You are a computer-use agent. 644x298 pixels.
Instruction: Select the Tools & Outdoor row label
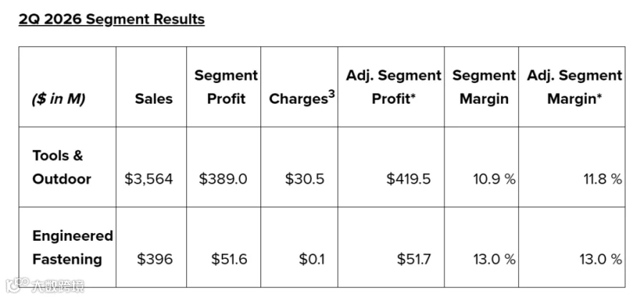(62, 167)
